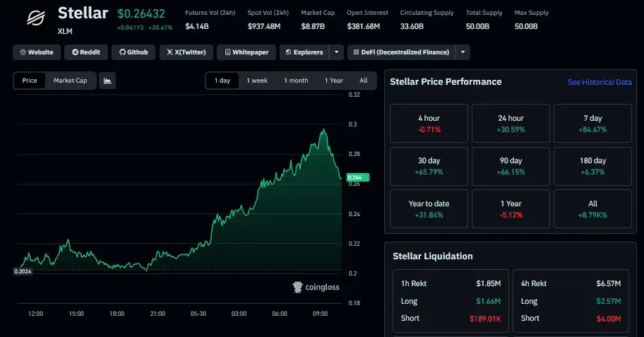Click the Market Cap value $8.87B
644x337 pixels.
click(x=313, y=26)
